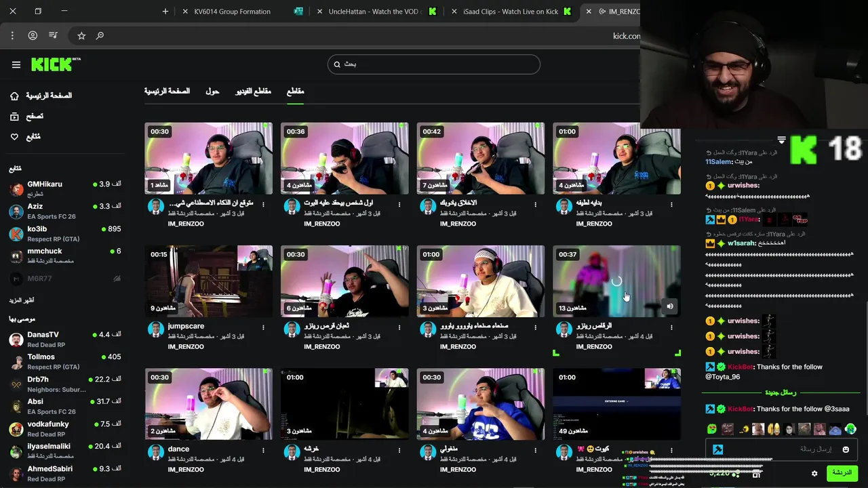
Task: Open ko3ib channel in sidebar
Action: coord(65,233)
